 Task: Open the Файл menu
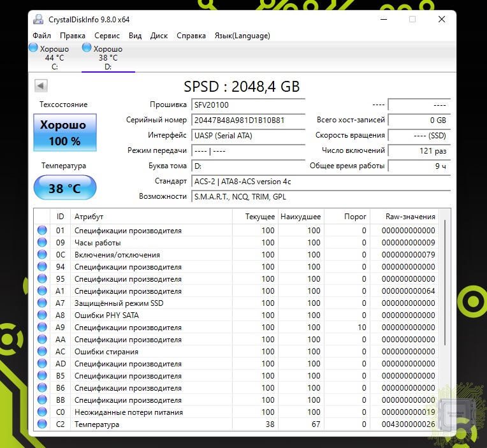(x=41, y=36)
